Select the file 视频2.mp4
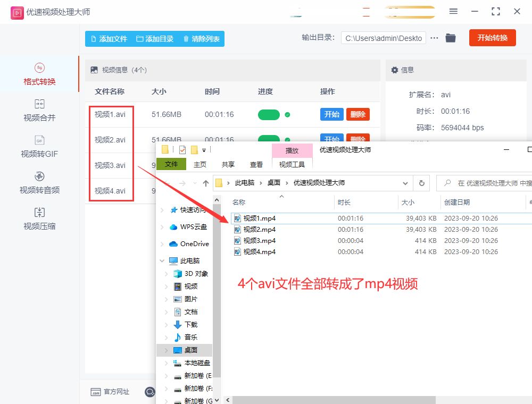Screen dimensions: 532x404 pos(259,230)
